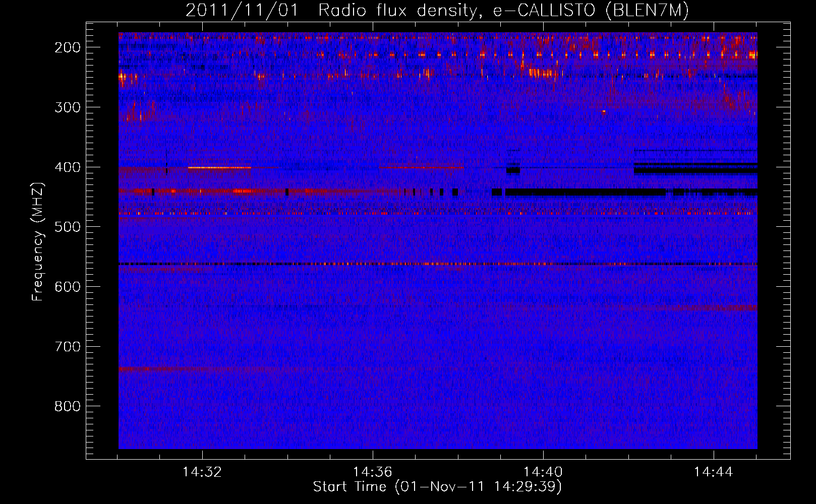
Task: Click the '400' frequency axis label
Action: click(x=67, y=167)
